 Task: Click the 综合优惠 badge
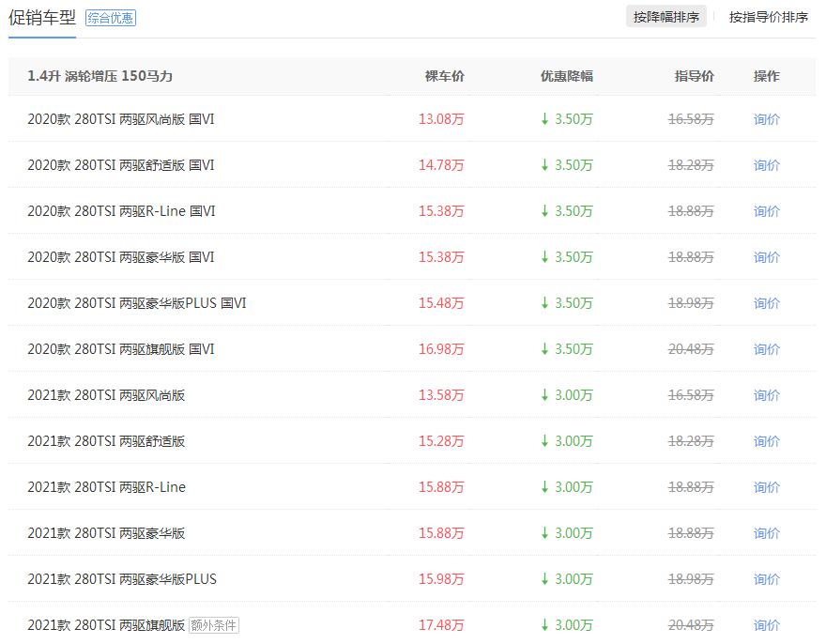[x=111, y=18]
